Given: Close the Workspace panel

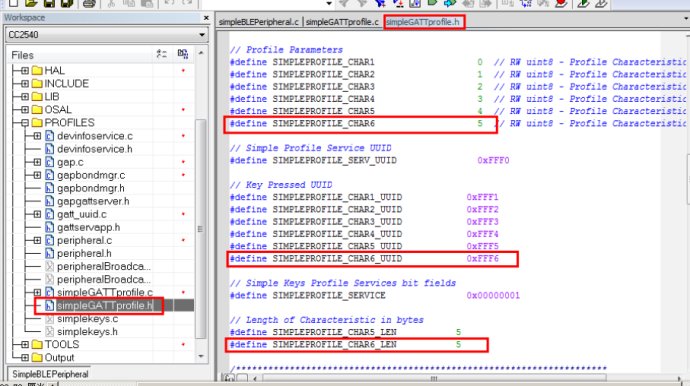Looking at the screenshot, I should [x=206, y=18].
